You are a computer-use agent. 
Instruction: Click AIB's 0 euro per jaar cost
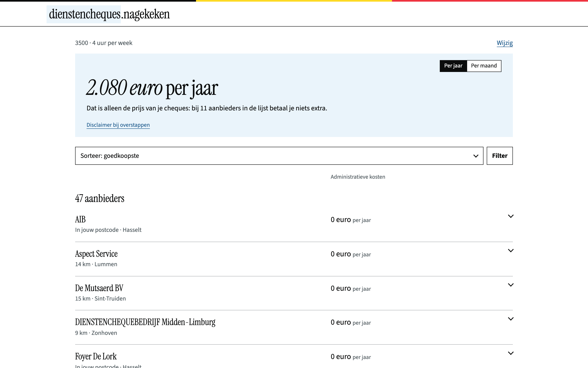click(x=351, y=220)
